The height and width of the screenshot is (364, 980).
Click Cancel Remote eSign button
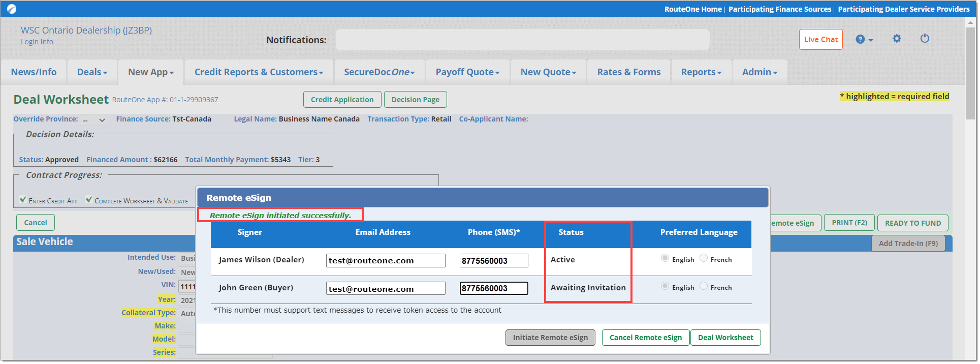coord(646,338)
